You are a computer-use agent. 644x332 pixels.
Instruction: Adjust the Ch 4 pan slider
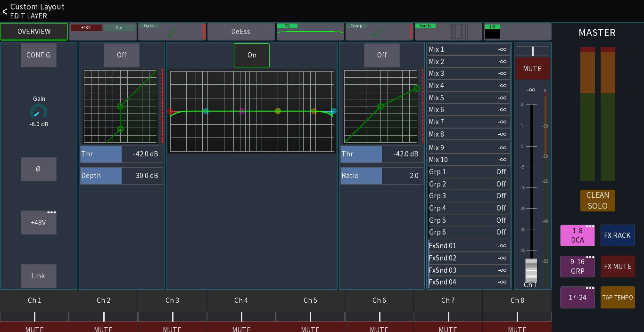coord(241,316)
